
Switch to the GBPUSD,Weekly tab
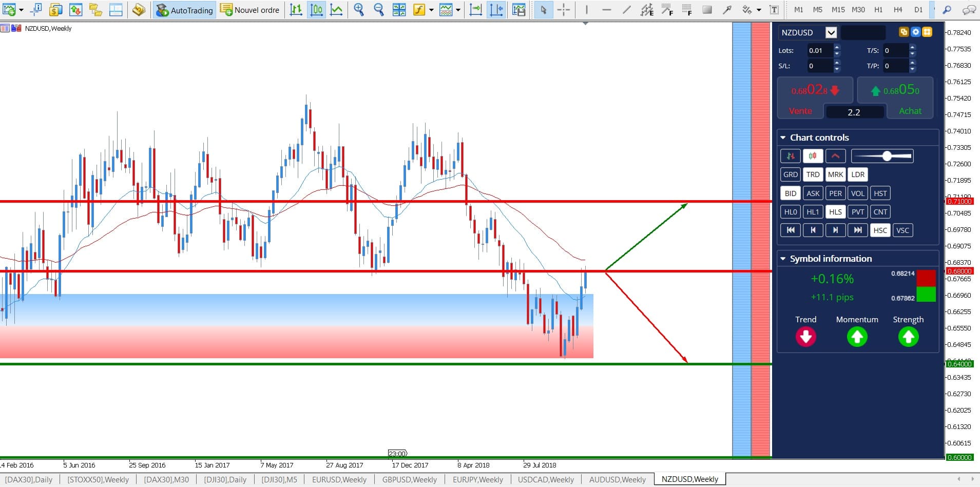tap(410, 479)
